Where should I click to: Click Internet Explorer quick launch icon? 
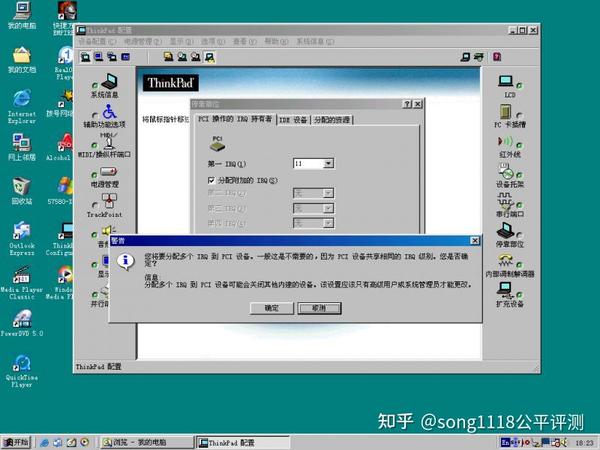click(44, 443)
